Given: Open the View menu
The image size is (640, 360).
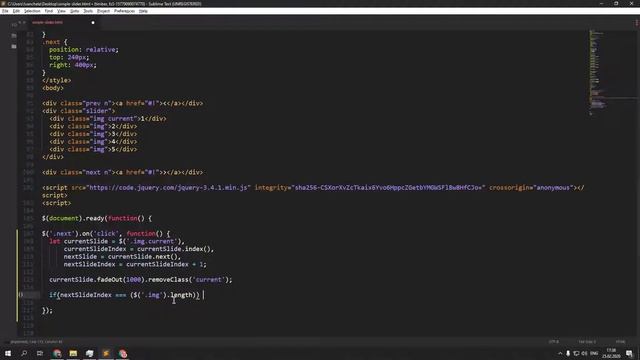Looking at the screenshot, I should tap(61, 11).
